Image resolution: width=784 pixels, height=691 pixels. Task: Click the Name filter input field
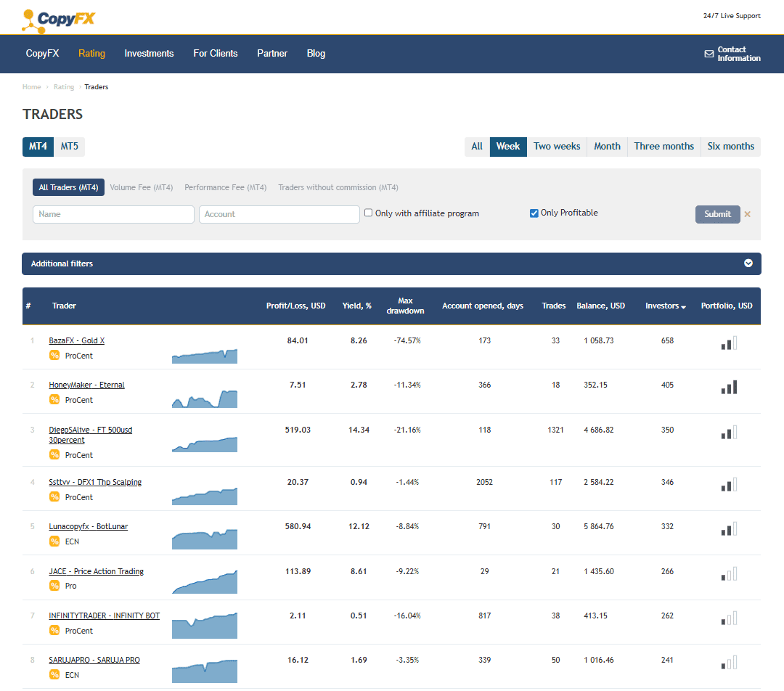coord(113,214)
